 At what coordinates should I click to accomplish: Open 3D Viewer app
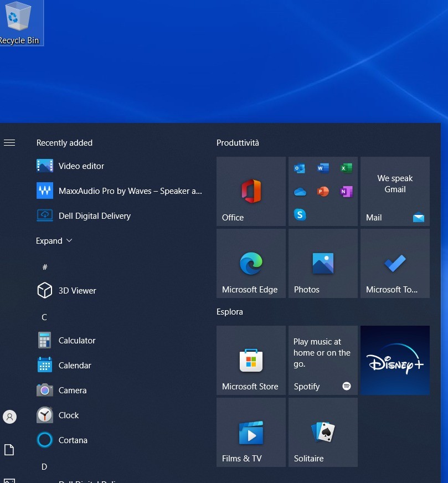point(119,290)
